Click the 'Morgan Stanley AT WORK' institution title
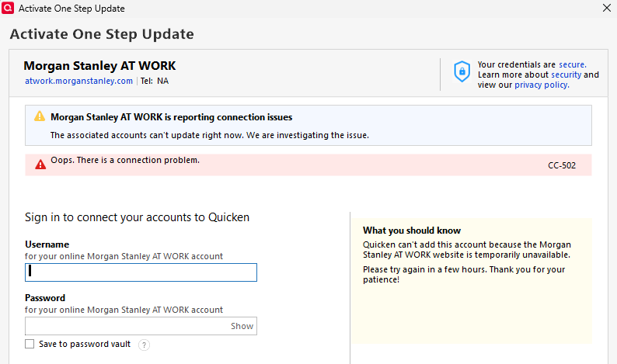Image resolution: width=617 pixels, height=364 pixels. 99,66
